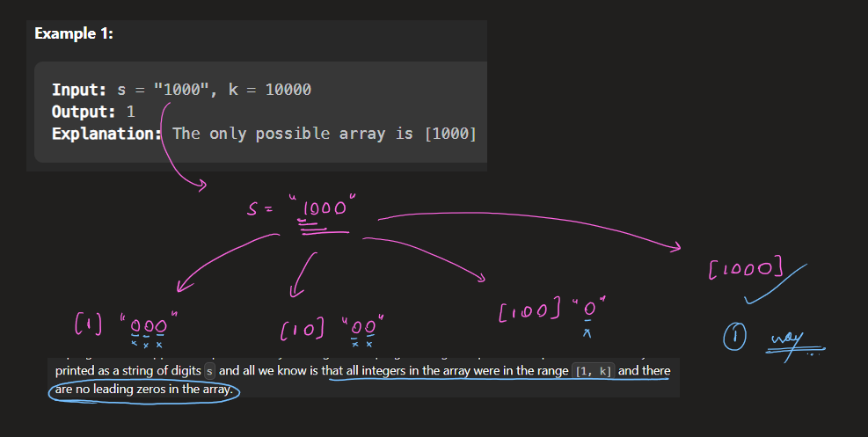The width and height of the screenshot is (868, 437).
Task: Click the inline code "s" in the description
Action: [x=208, y=372]
